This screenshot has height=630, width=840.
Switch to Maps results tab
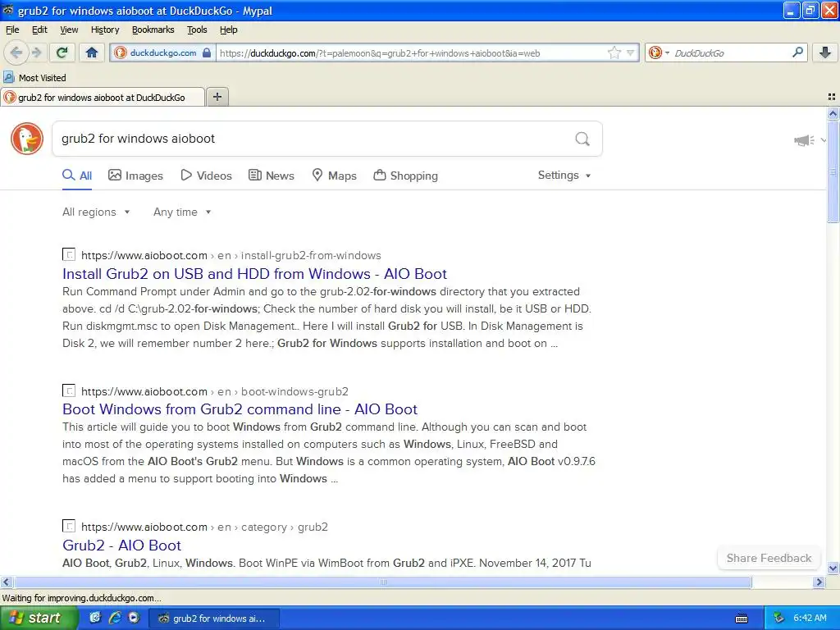(x=335, y=176)
